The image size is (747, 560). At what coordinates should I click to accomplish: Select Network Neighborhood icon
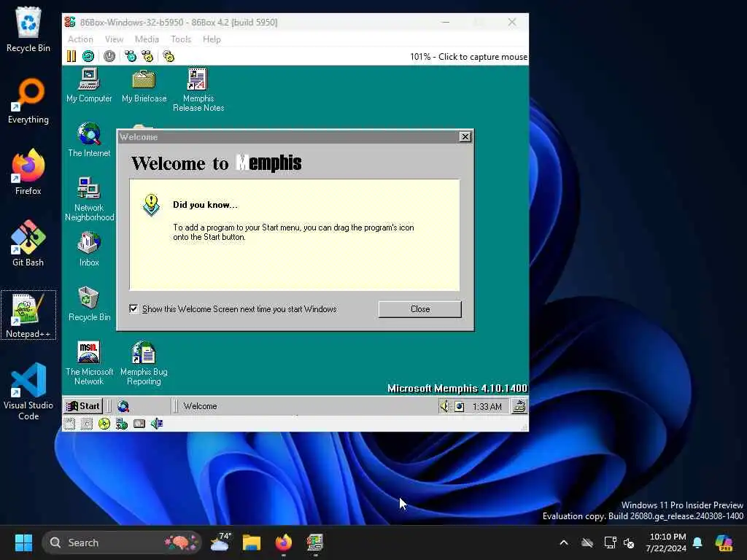coord(89,199)
